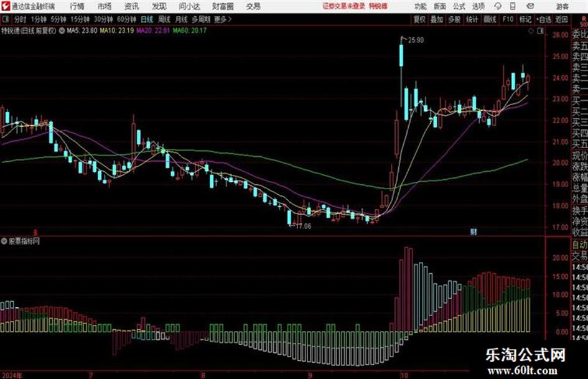Click the 游客 user account label
The width and height of the screenshot is (588, 379).
click(x=562, y=6)
